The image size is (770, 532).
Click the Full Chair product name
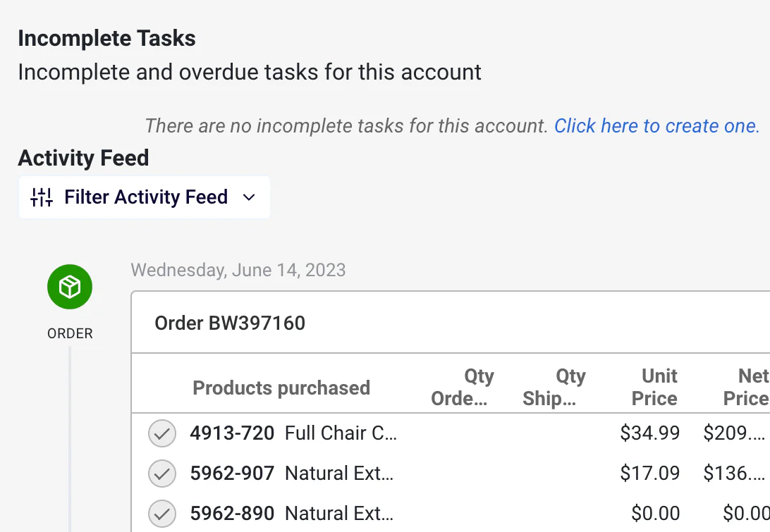point(341,433)
